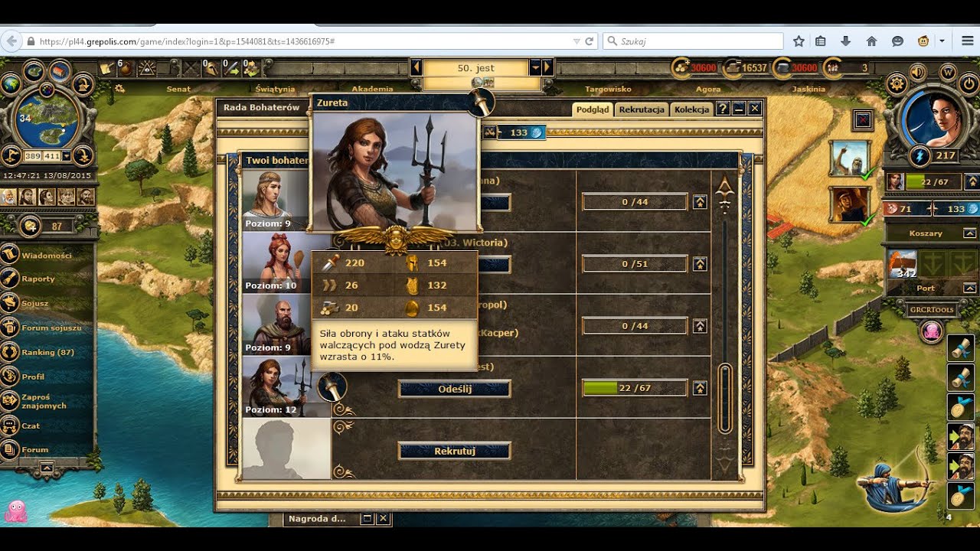Reload the page in Firefox
The width and height of the screenshot is (980, 551).
click(590, 41)
